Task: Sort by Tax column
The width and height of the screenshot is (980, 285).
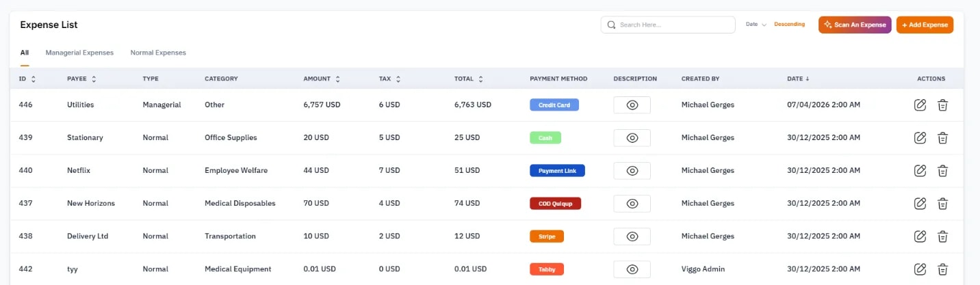Action: pyautogui.click(x=398, y=79)
